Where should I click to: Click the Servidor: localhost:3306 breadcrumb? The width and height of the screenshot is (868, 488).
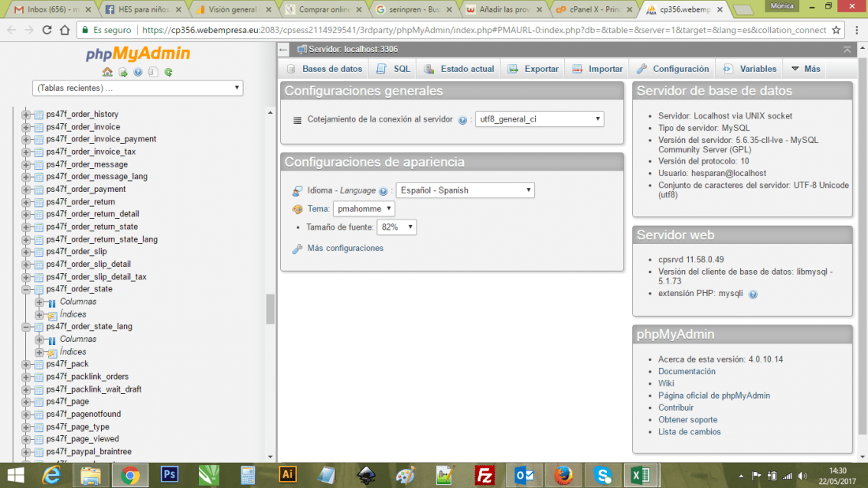(x=354, y=49)
